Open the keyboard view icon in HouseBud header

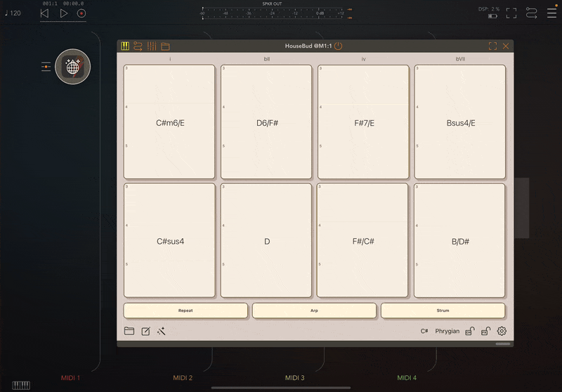coord(125,46)
